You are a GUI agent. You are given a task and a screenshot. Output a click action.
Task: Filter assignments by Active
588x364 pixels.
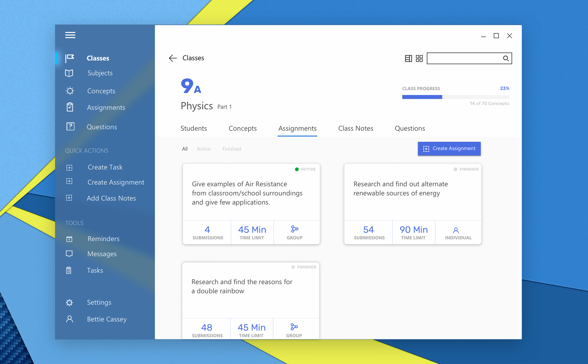pyautogui.click(x=203, y=149)
